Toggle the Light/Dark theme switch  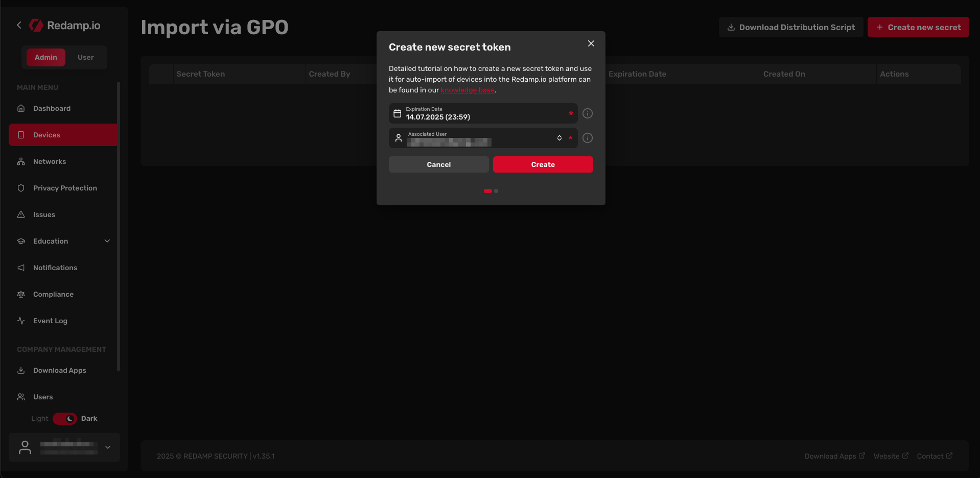coord(65,419)
